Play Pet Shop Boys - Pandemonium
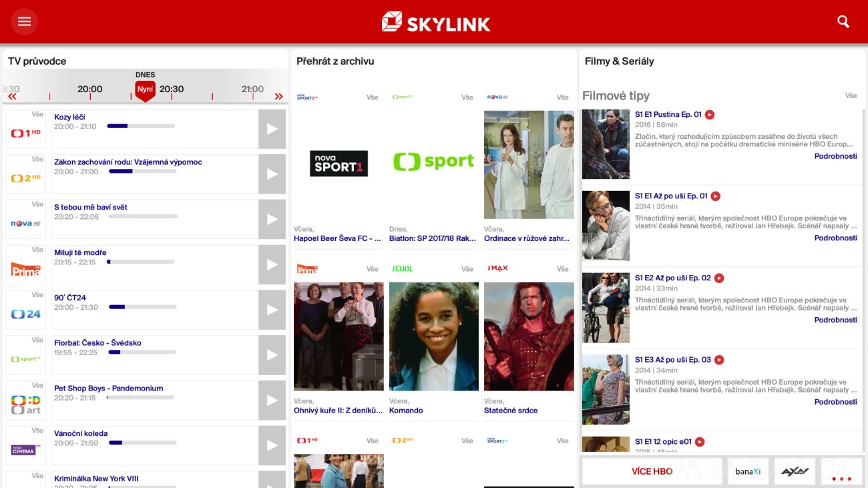This screenshot has width=868, height=488. click(272, 401)
